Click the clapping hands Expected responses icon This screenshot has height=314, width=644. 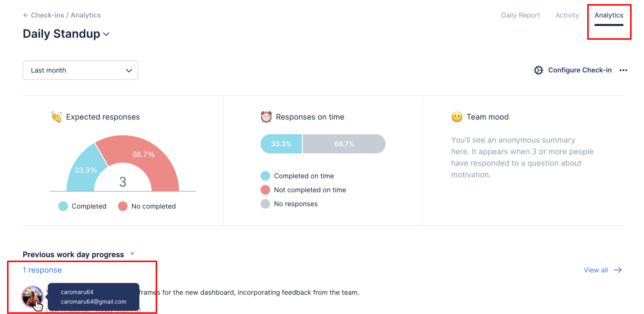coord(57,117)
